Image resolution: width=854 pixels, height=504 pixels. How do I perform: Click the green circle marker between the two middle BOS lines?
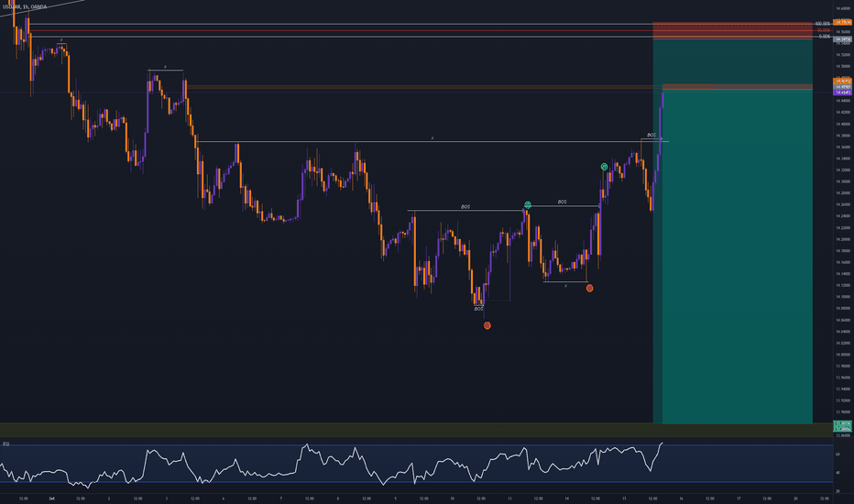point(527,205)
